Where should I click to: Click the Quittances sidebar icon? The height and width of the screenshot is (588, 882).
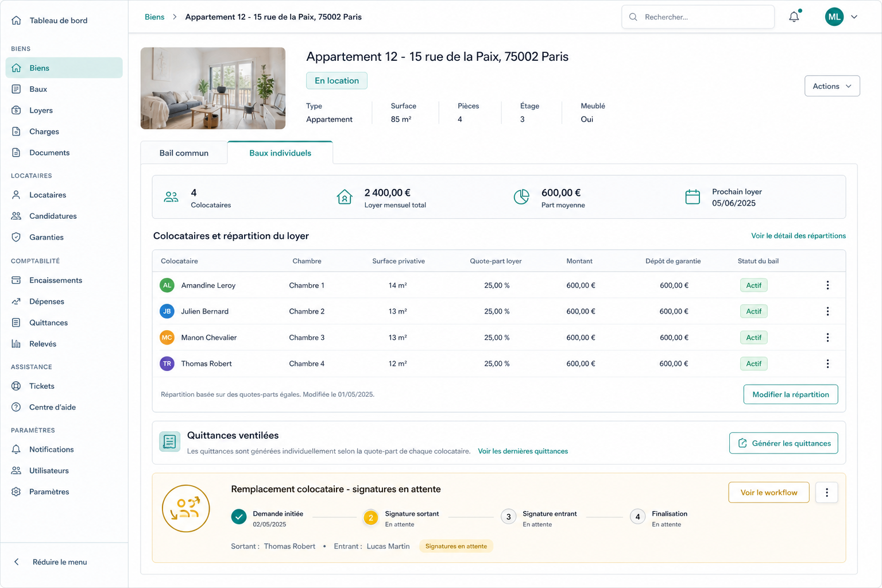point(16,323)
